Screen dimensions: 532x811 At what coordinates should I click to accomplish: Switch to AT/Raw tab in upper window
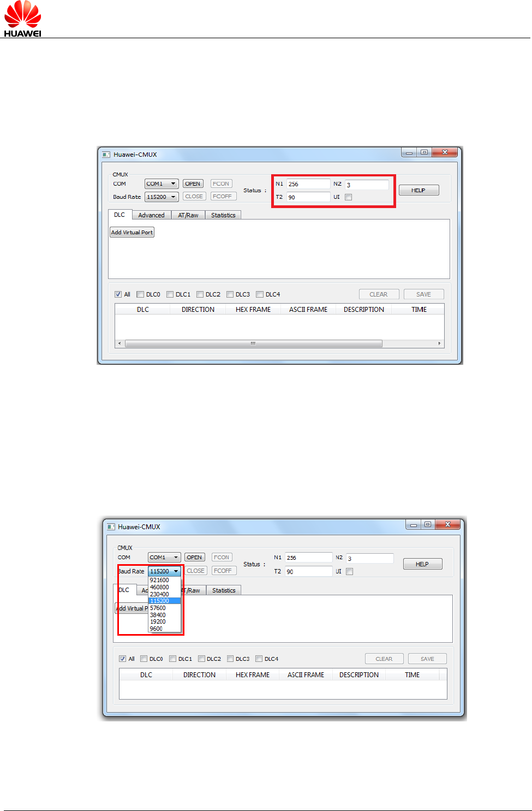(188, 215)
